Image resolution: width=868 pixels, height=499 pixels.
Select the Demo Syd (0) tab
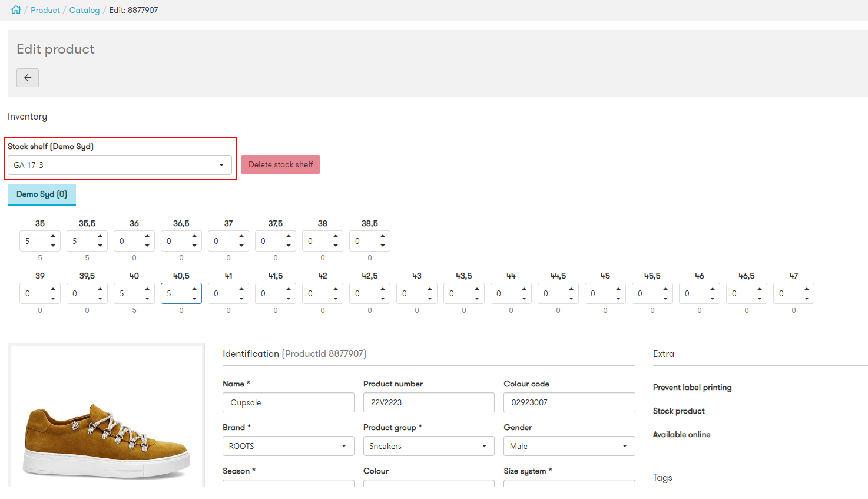[42, 194]
